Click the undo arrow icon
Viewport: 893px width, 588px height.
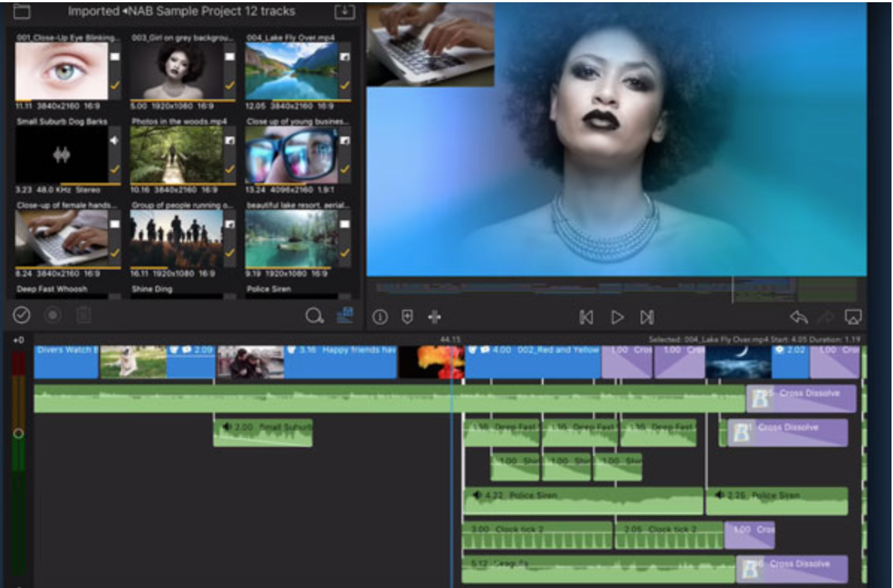pos(798,317)
